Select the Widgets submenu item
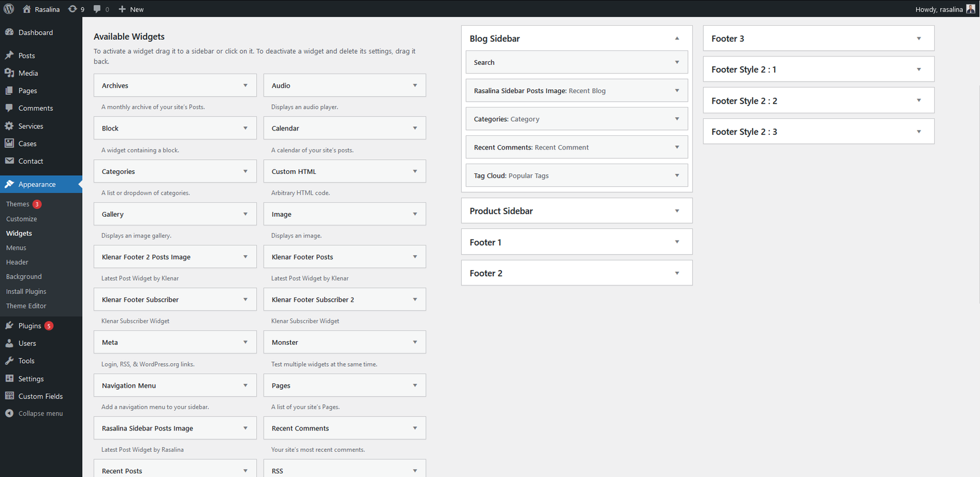 [x=19, y=233]
